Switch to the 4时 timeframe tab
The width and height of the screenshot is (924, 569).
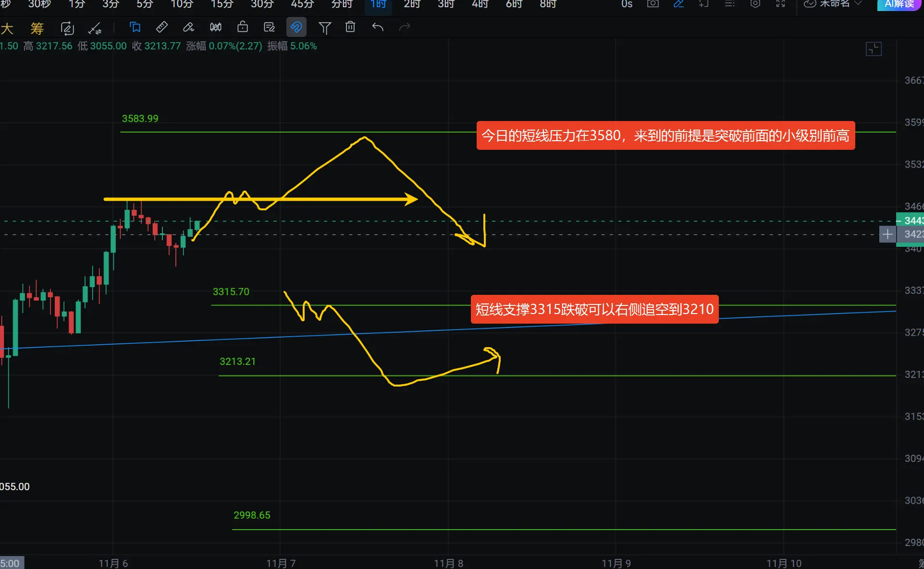coord(480,4)
